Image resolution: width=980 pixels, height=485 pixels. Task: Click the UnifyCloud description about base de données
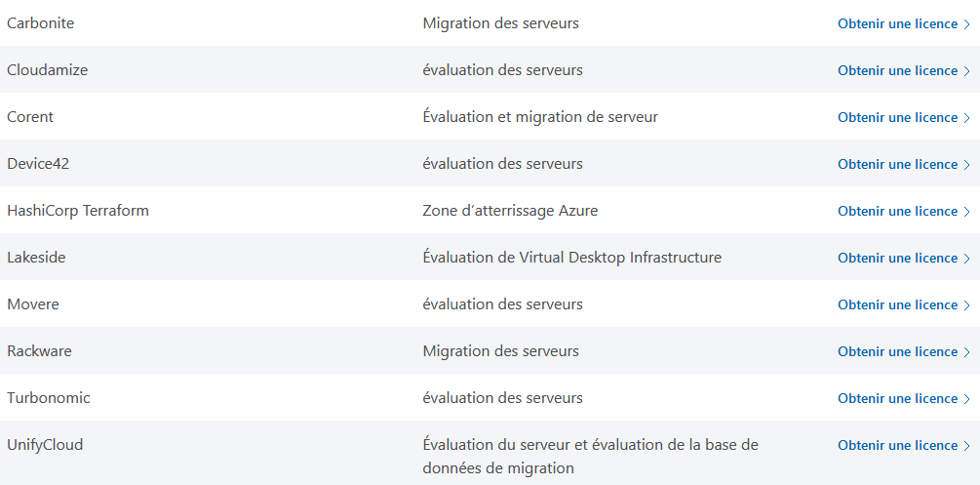pos(591,457)
